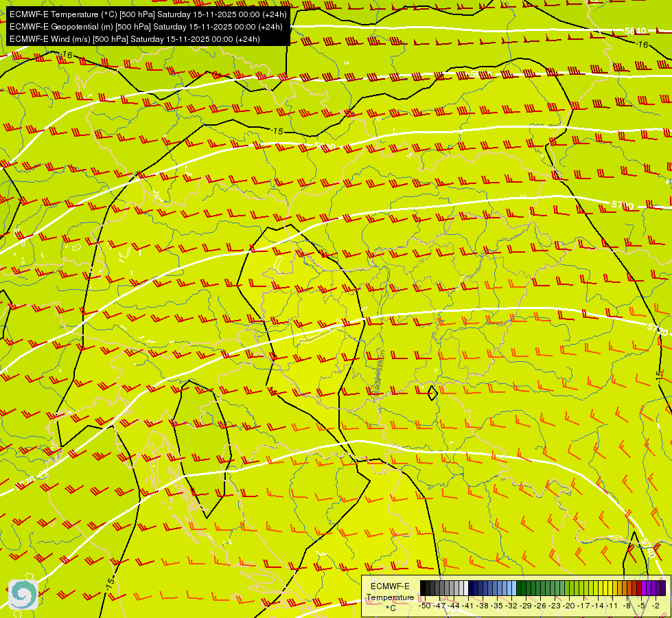Click the -50 label on the legend
The width and height of the screenshot is (672, 618).
click(x=425, y=606)
